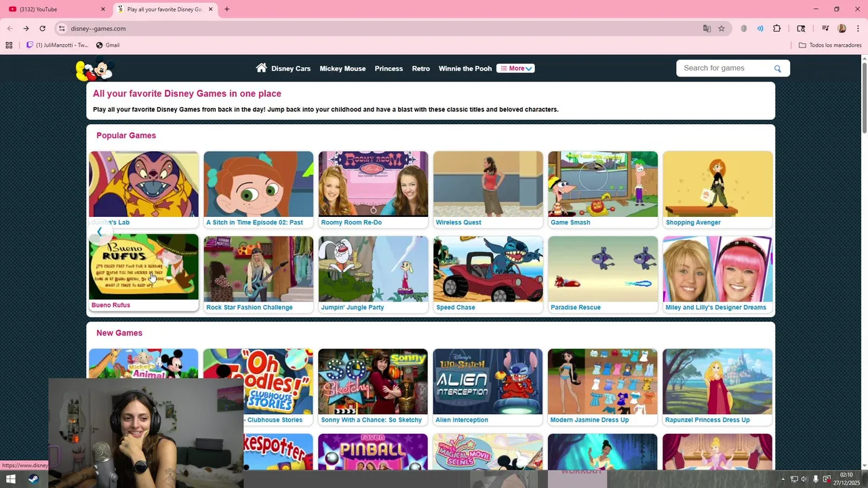Open Roomy Room Re-Do game thumbnail
This screenshot has width=868, height=488.
click(x=373, y=184)
